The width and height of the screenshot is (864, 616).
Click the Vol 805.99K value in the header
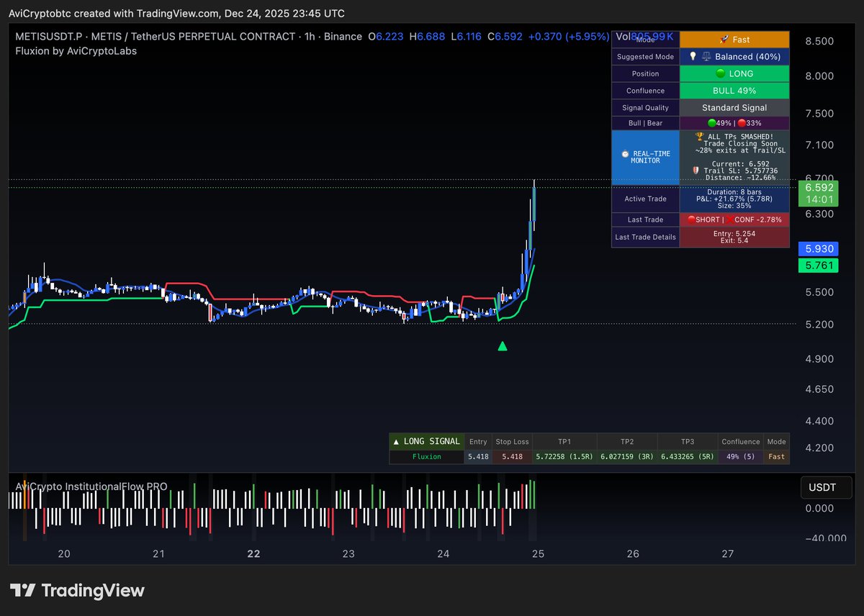pos(645,36)
